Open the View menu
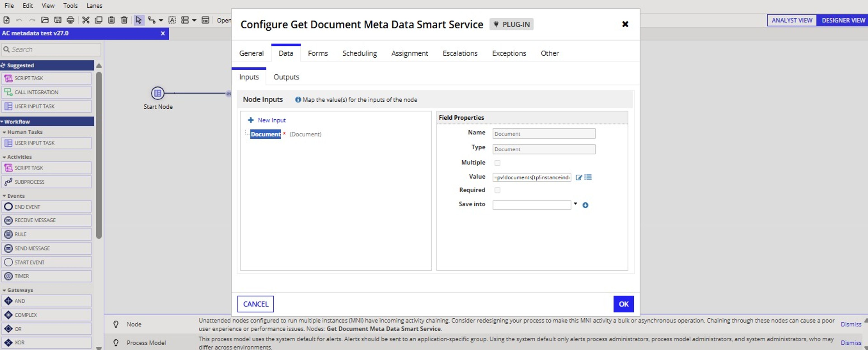 [x=48, y=6]
